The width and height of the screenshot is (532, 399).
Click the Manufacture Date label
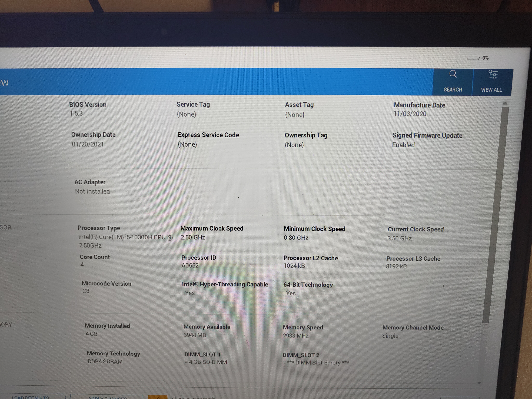(419, 105)
